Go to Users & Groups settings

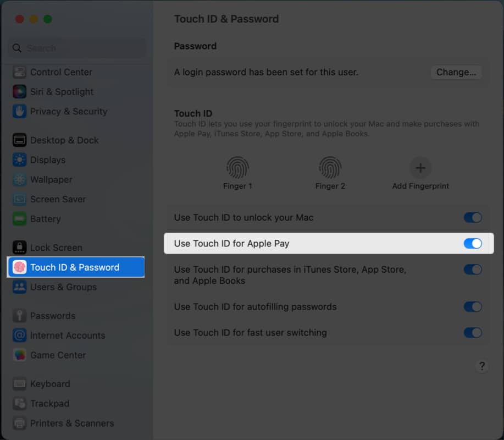click(x=63, y=287)
